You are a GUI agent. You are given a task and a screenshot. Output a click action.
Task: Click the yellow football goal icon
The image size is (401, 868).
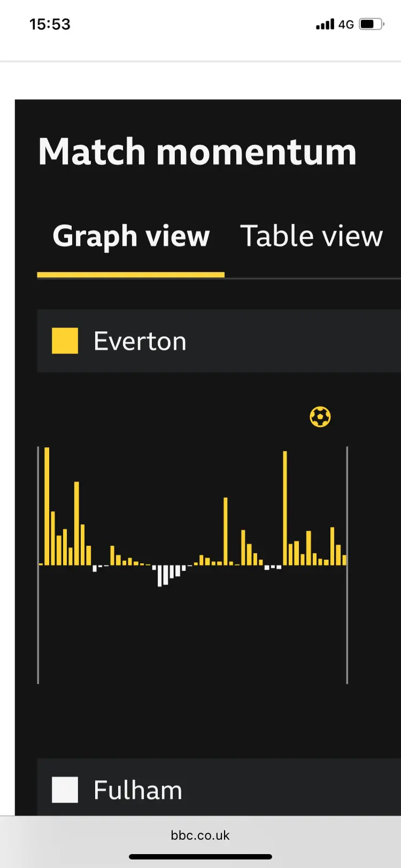point(320,417)
